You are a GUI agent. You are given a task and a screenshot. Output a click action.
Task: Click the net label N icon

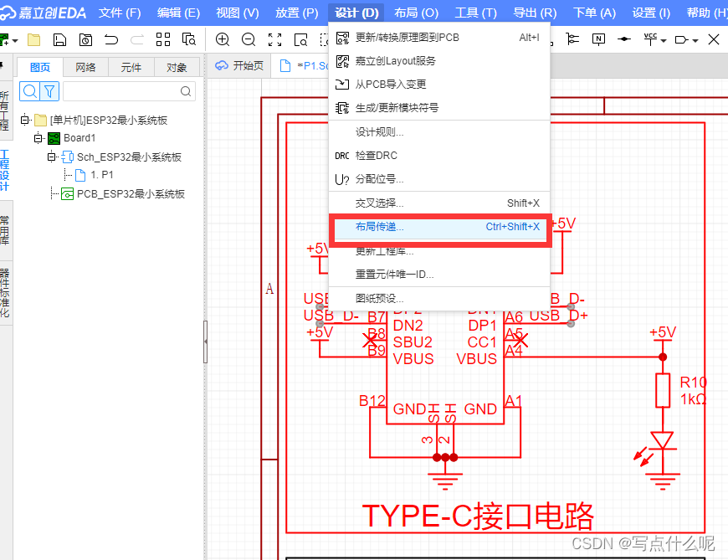pos(598,39)
